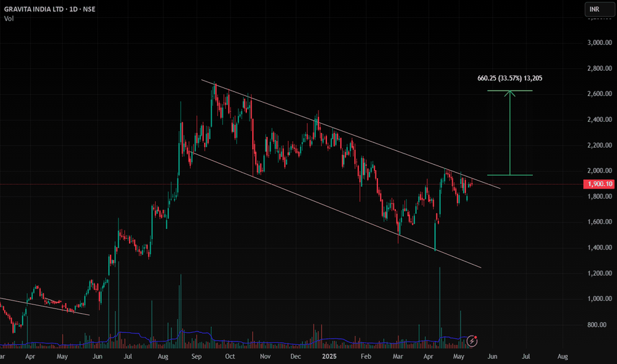
Task: Click the Vol indicator label
Action: (x=9, y=19)
